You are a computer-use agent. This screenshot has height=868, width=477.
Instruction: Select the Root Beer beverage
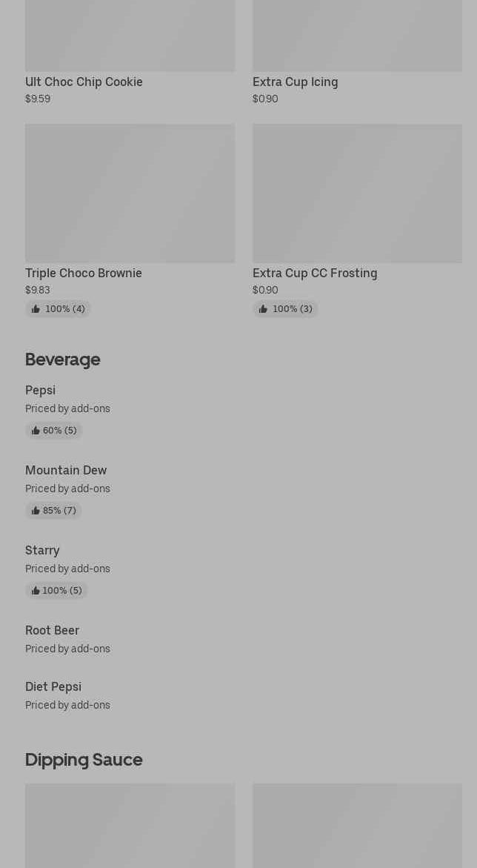click(52, 630)
